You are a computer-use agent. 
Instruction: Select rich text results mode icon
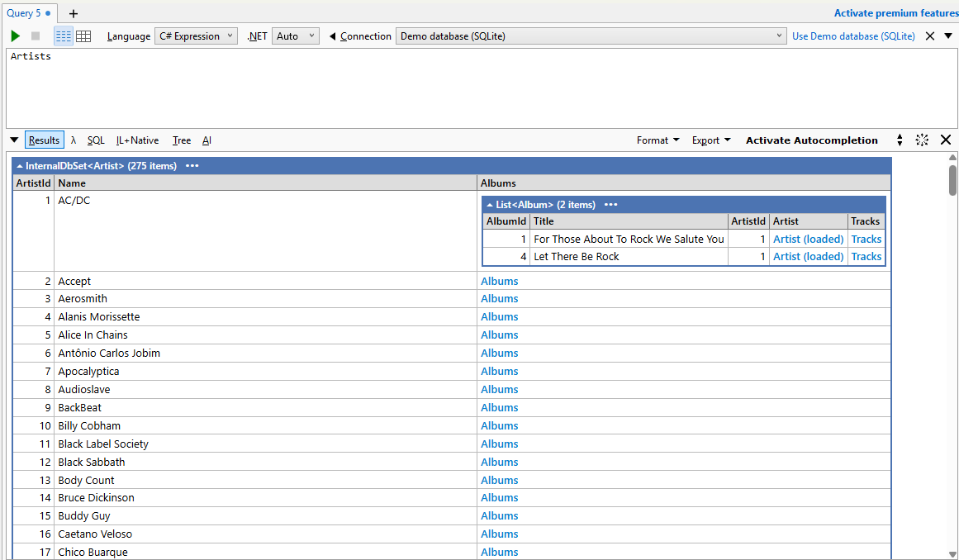63,36
